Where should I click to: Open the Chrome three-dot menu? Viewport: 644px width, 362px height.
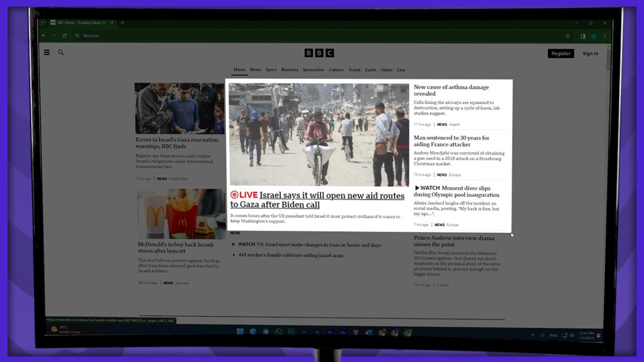pyautogui.click(x=605, y=36)
